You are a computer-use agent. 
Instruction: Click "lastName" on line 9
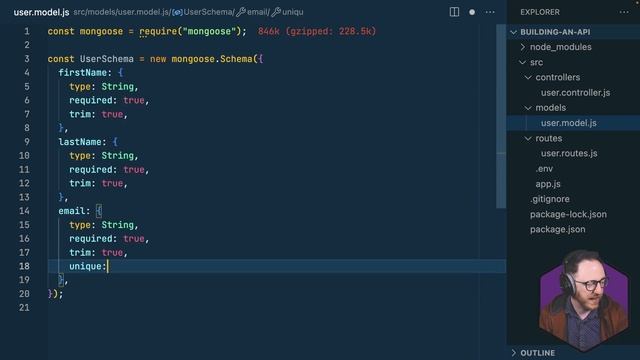80,142
